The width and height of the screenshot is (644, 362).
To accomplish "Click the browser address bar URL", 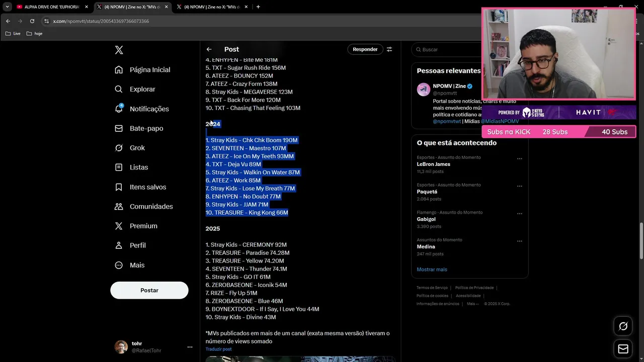I will 101,21.
